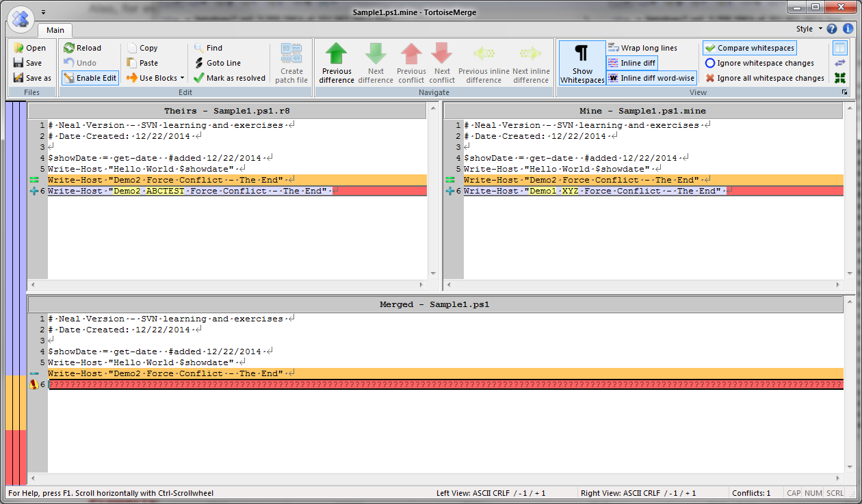Click the Mine pane scroll-down arrow
Image resolution: width=862 pixels, height=504 pixels.
848,274
